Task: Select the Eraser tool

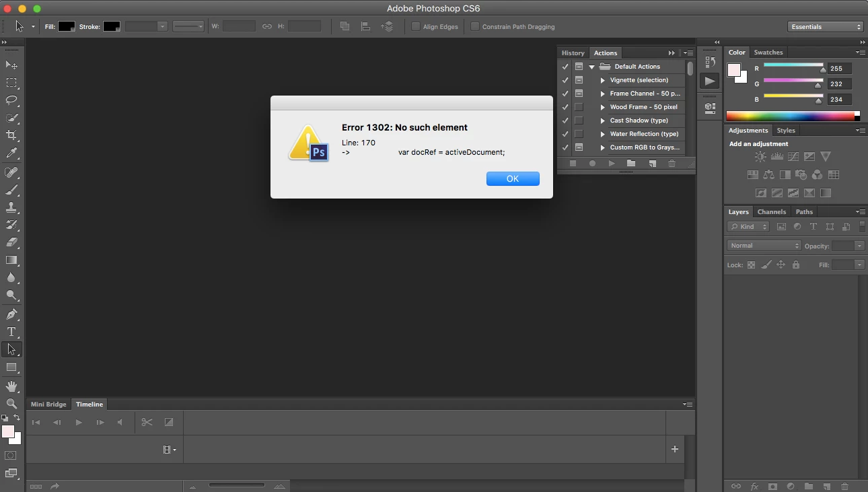Action: tap(11, 242)
